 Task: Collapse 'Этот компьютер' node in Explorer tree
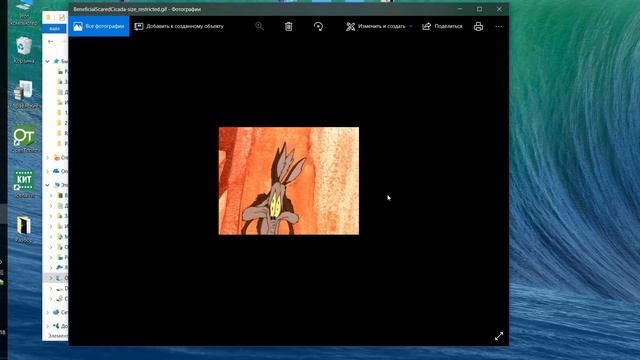47,185
